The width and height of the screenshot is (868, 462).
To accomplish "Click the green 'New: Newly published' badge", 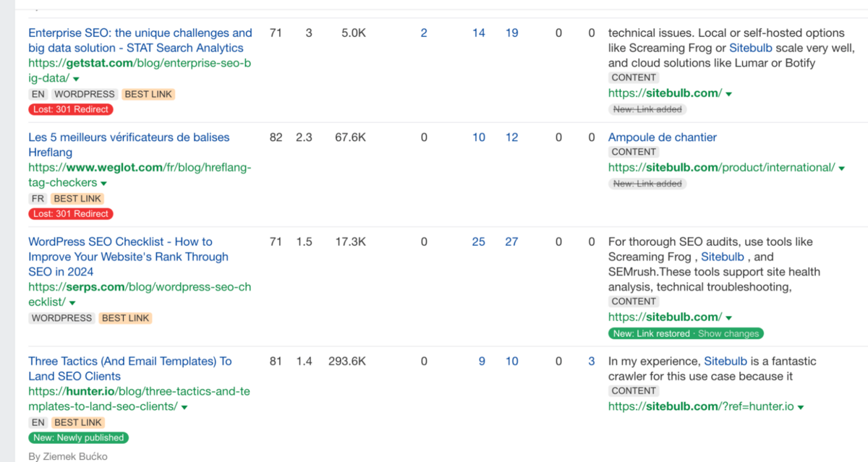I will tap(78, 438).
